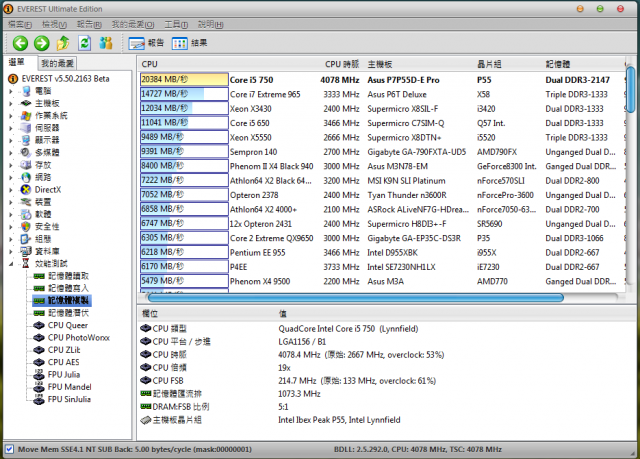The width and height of the screenshot is (640, 459).
Task: Select the FPU SinJulia benchmark icon
Action: pyautogui.click(x=39, y=399)
